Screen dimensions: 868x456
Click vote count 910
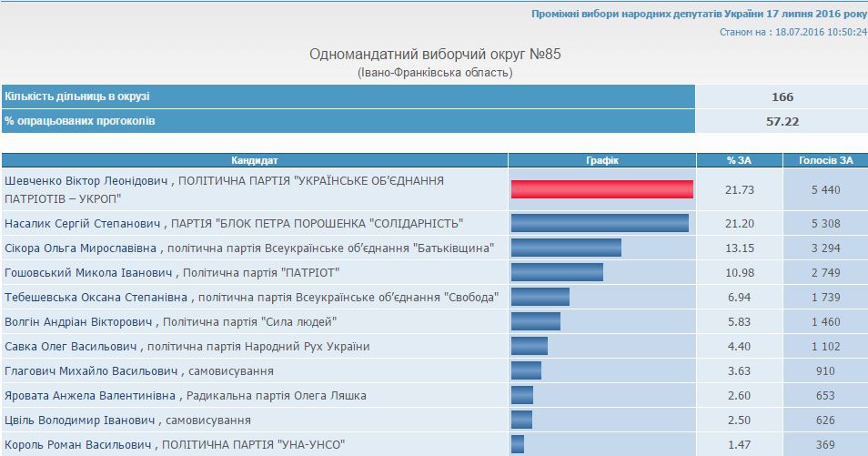click(x=825, y=370)
